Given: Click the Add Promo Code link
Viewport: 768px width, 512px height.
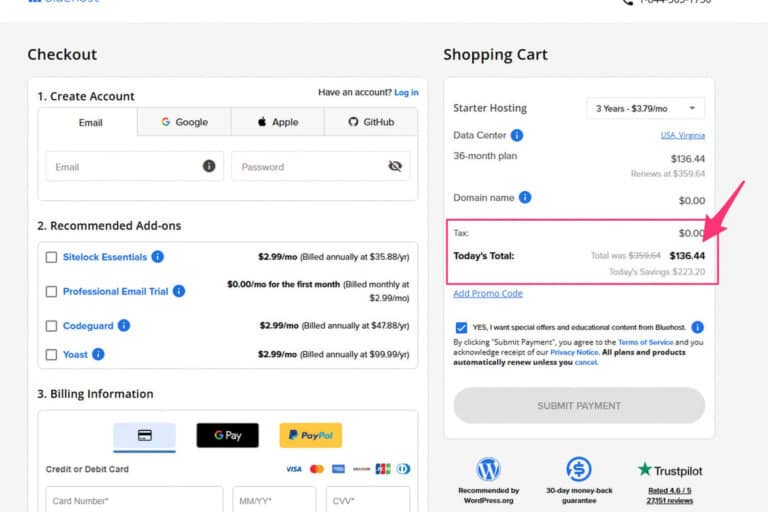Looking at the screenshot, I should point(488,294).
